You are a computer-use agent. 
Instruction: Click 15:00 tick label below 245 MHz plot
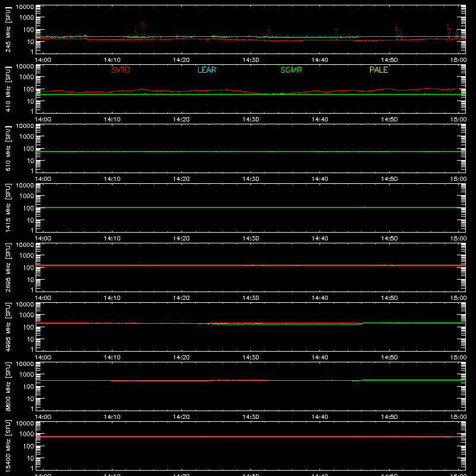click(x=458, y=60)
